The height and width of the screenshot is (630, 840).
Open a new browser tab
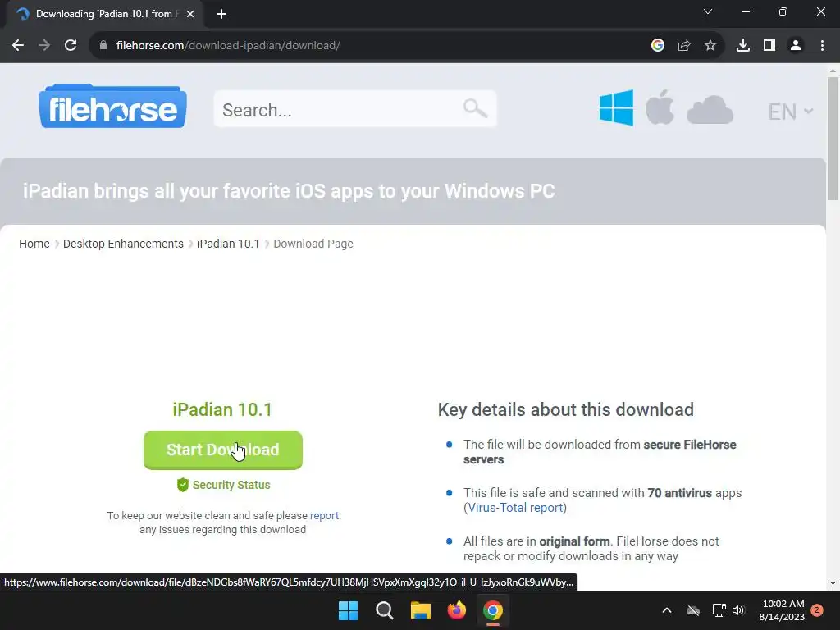pos(221,14)
